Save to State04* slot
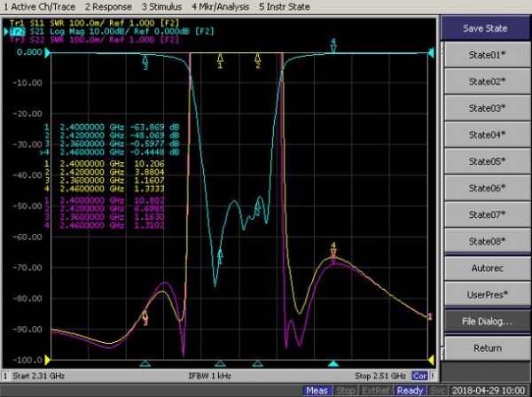The height and width of the screenshot is (397, 532). (487, 135)
